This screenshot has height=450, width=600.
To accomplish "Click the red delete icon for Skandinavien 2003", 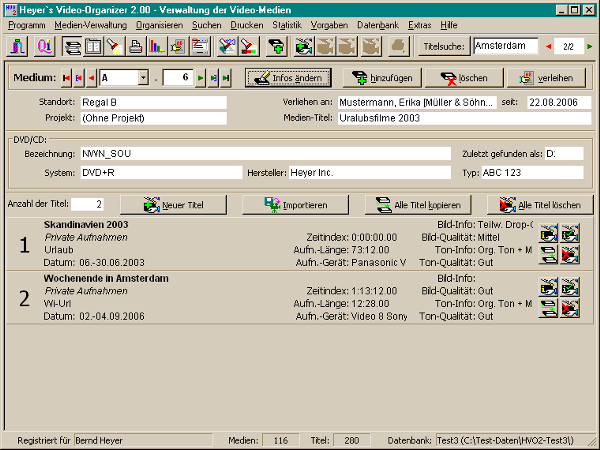I will point(570,252).
